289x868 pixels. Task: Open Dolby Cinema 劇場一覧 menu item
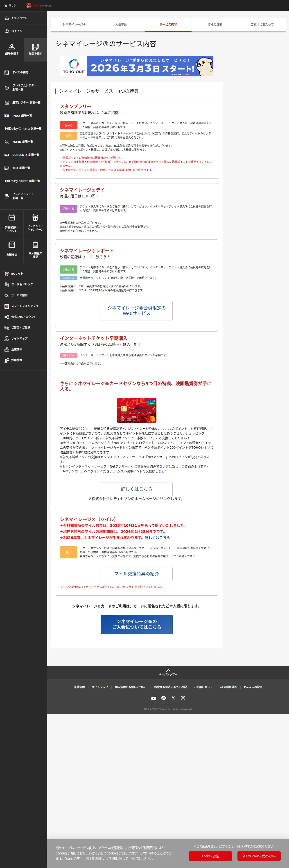23,129
